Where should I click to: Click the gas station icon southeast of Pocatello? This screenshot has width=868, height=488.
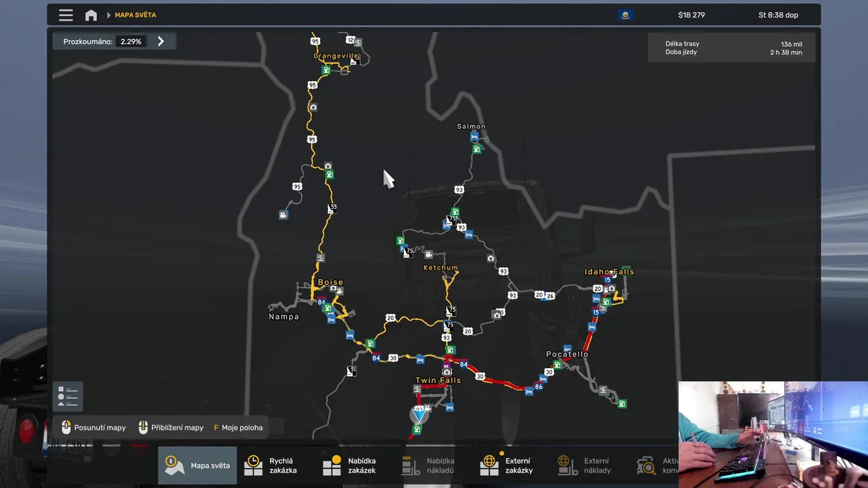(x=622, y=403)
